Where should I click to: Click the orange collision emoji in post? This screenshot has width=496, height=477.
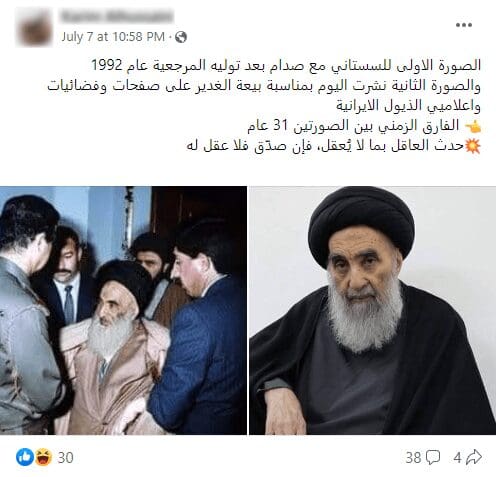click(x=473, y=146)
